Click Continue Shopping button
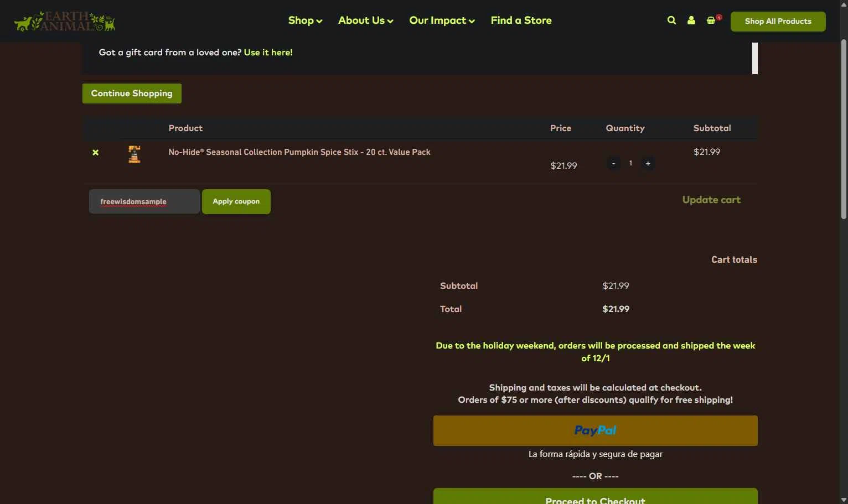 click(x=132, y=93)
